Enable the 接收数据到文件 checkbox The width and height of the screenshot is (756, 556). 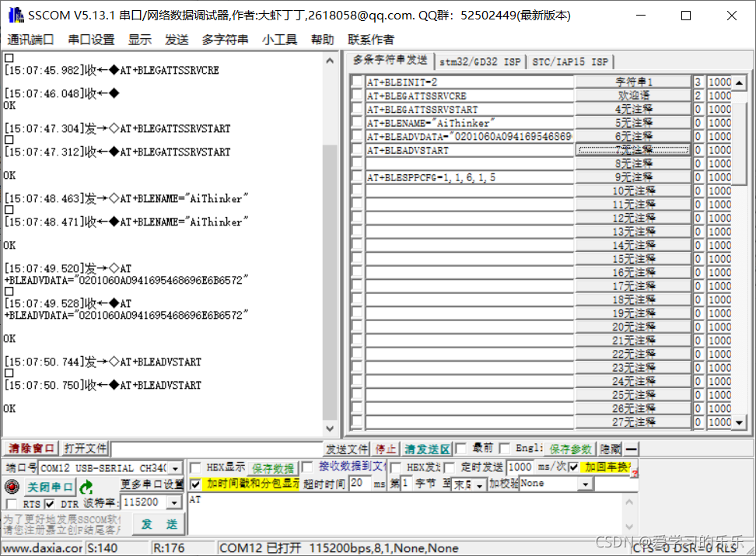(307, 467)
